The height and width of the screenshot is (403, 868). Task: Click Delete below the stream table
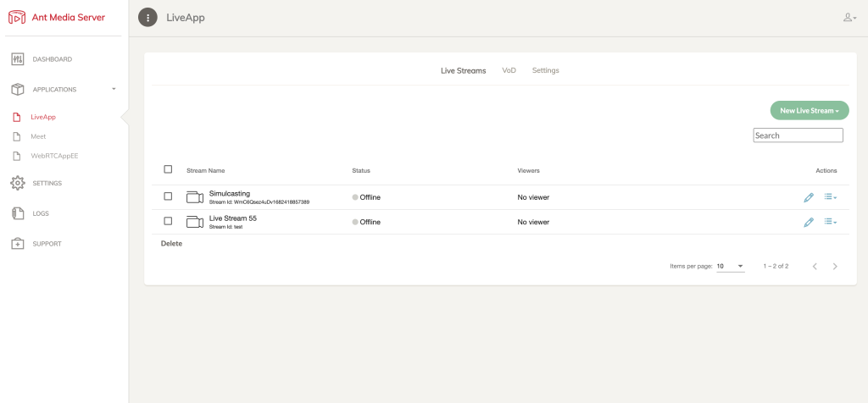point(171,244)
